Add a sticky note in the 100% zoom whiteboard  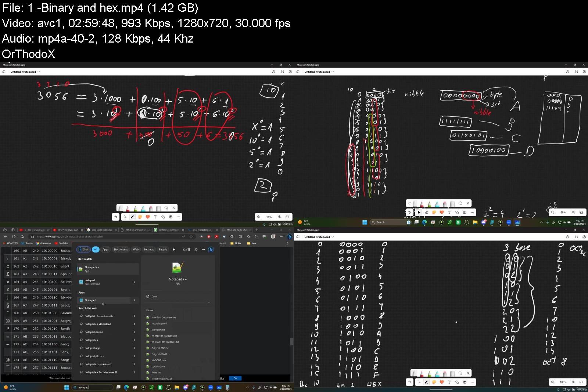click(x=434, y=382)
